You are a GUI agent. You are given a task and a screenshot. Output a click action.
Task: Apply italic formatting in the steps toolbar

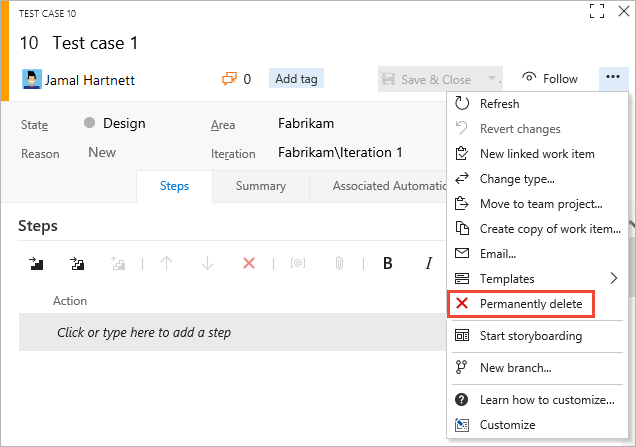[x=428, y=264]
